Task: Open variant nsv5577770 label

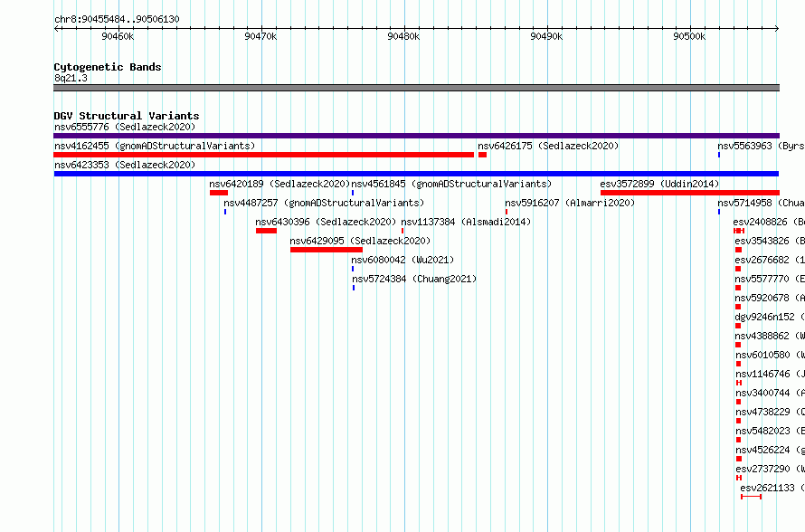Action: [770, 279]
